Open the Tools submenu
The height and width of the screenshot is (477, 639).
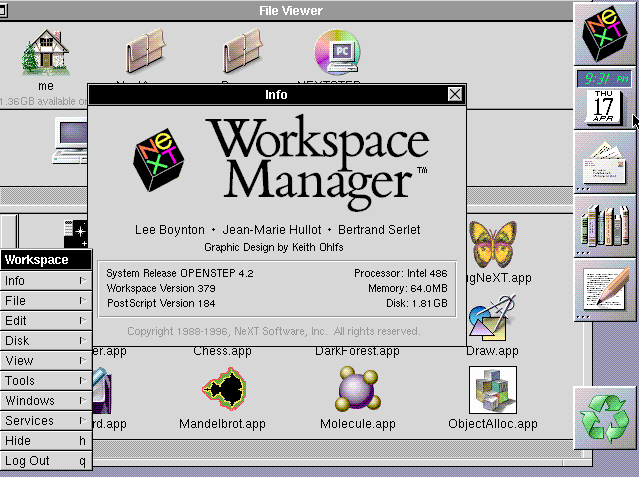(46, 380)
